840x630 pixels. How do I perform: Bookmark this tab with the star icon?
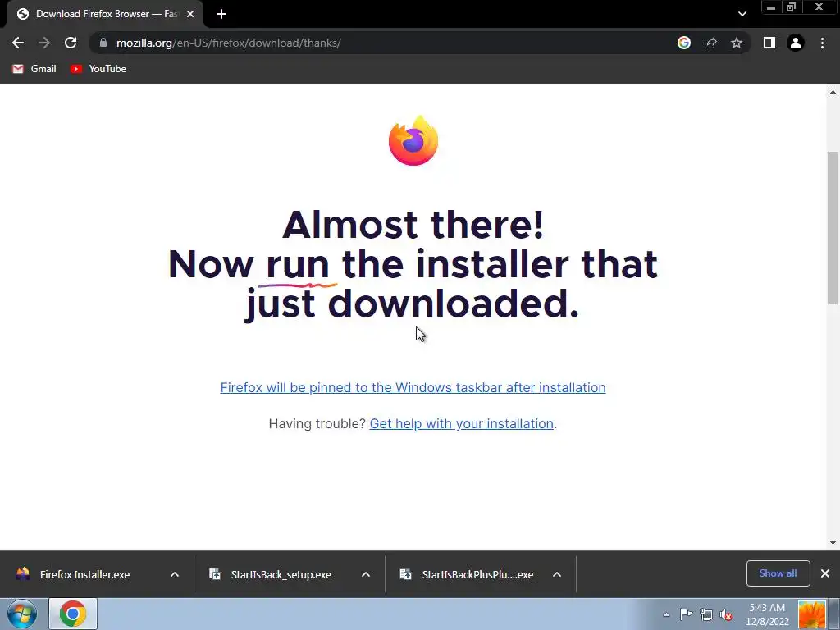(x=737, y=43)
